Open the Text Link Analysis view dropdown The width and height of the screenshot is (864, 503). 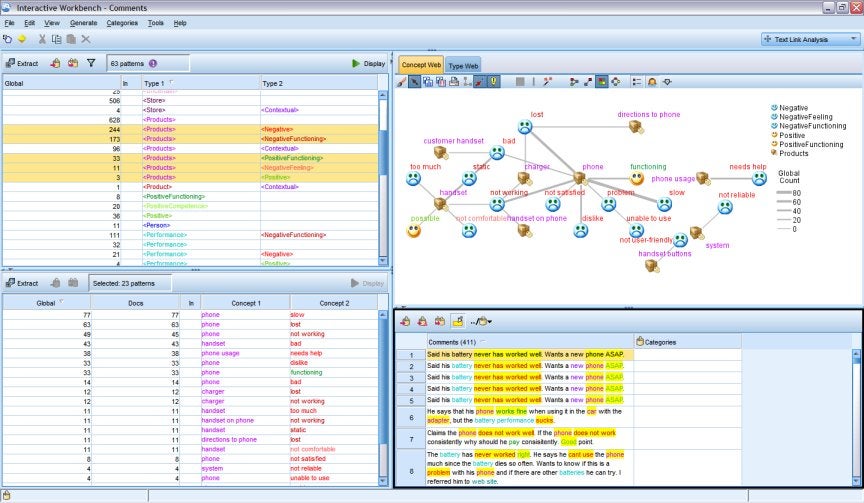pos(810,39)
